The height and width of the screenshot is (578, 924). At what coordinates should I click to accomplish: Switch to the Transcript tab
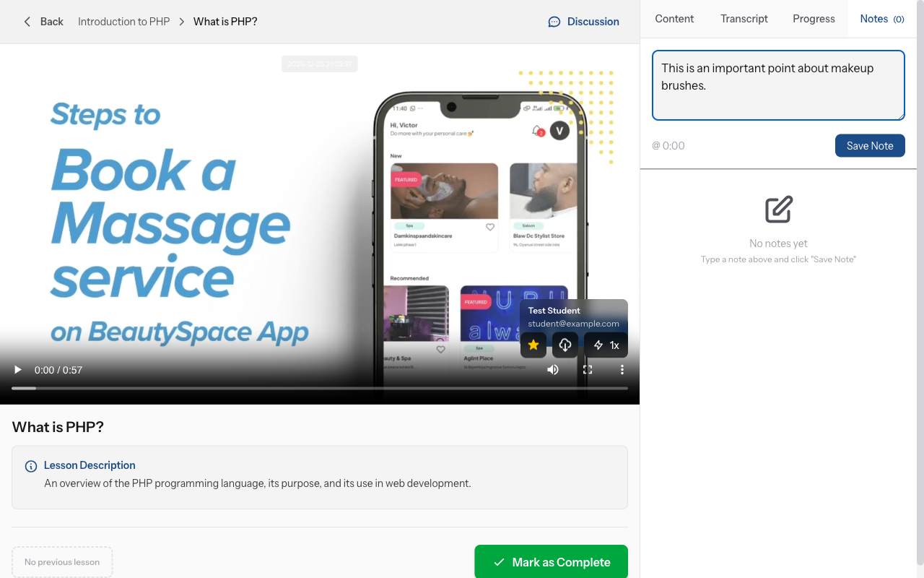[x=744, y=19]
